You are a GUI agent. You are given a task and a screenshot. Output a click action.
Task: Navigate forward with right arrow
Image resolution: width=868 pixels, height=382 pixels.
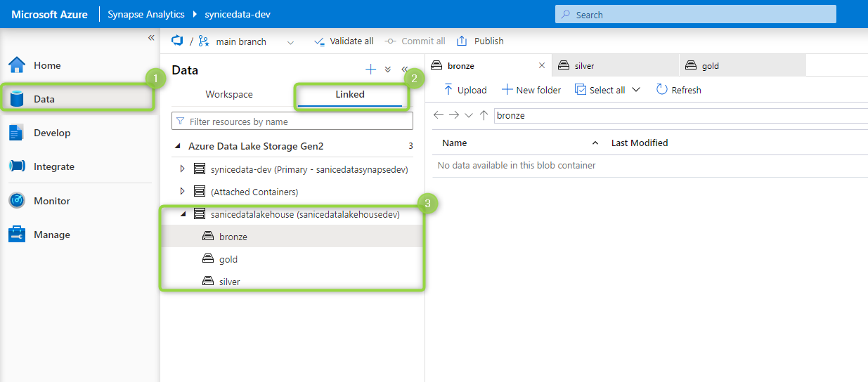(x=454, y=115)
